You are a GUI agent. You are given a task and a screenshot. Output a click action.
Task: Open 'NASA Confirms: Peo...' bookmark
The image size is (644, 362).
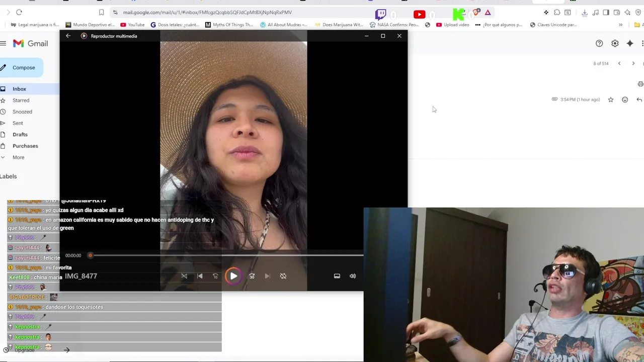pos(394,25)
